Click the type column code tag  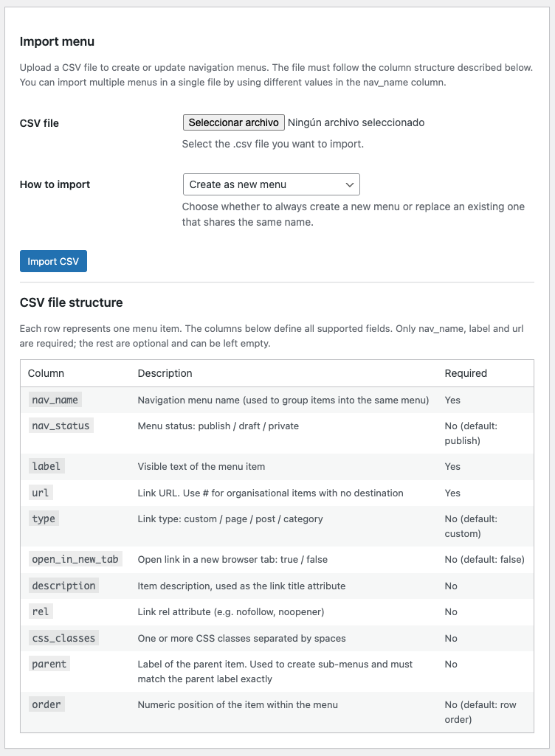44,519
